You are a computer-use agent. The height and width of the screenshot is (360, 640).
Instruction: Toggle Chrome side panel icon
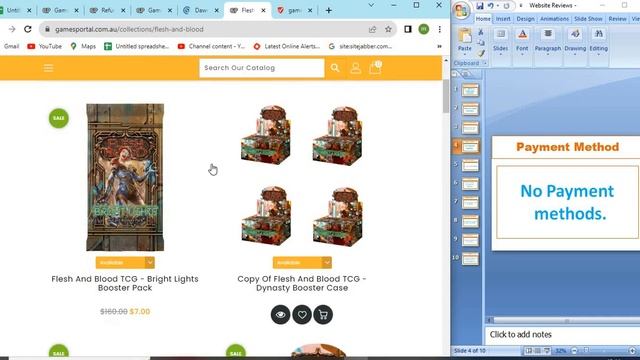tap(408, 29)
